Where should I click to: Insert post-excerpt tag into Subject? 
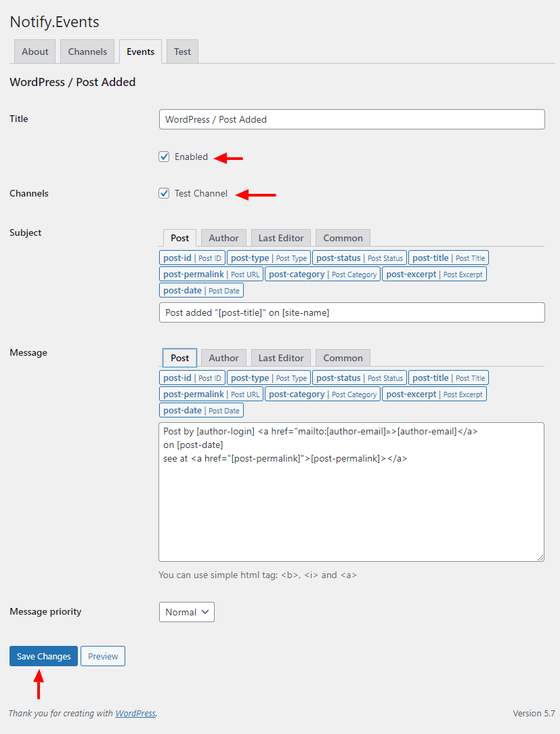[435, 274]
